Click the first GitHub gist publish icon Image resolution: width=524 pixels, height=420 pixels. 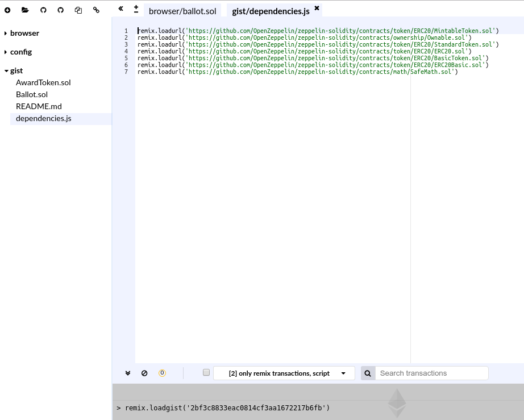pos(43,10)
